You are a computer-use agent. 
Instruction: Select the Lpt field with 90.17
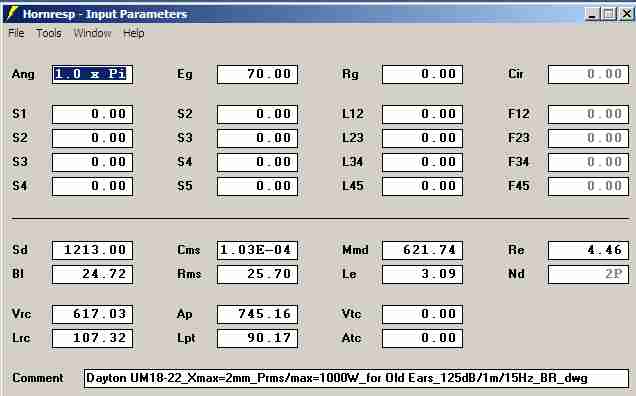coord(257,338)
